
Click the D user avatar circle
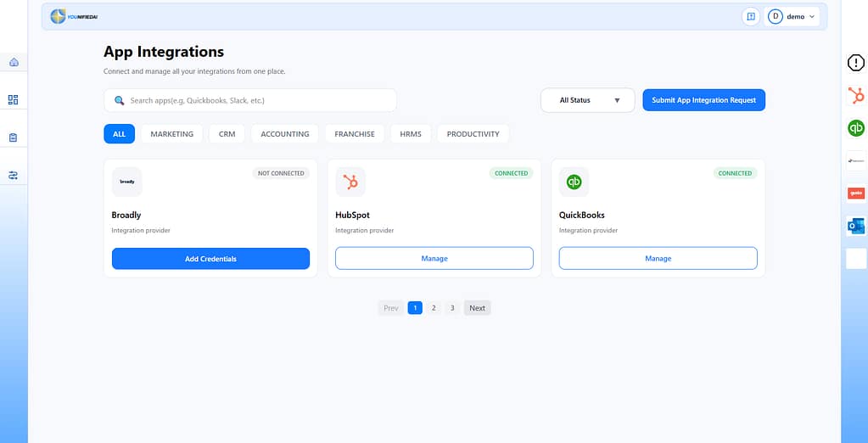tap(776, 17)
